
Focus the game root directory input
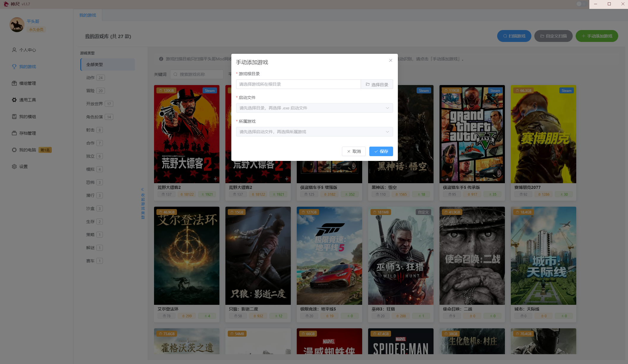point(299,84)
